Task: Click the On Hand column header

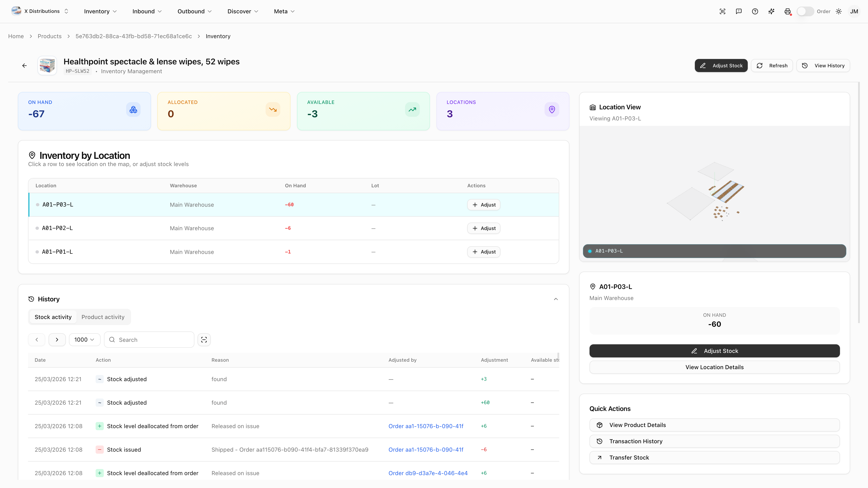Action: 295,185
